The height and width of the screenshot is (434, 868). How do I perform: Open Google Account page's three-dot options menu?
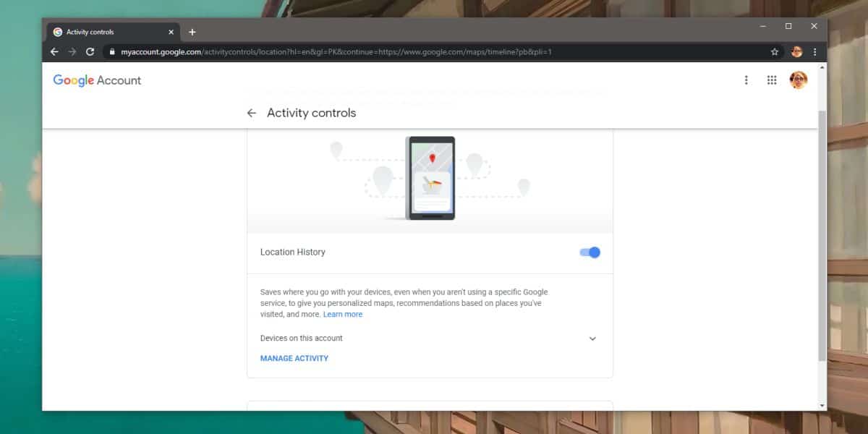coord(746,80)
